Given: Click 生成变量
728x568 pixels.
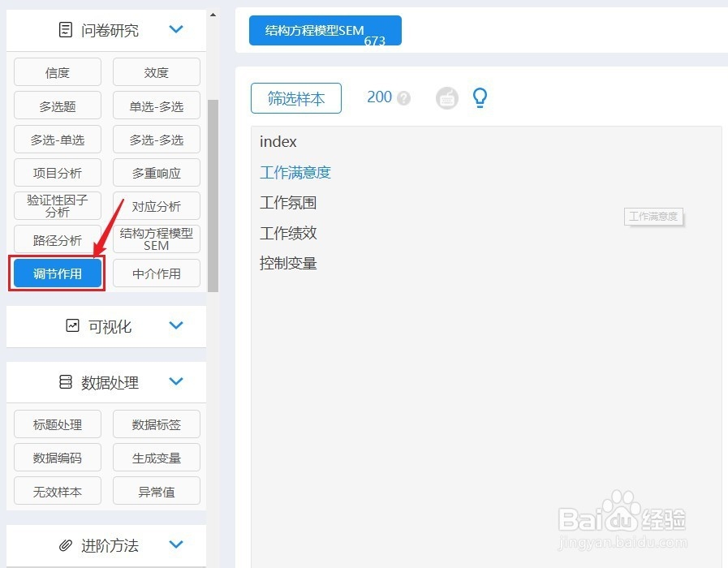Looking at the screenshot, I should coord(157,458).
